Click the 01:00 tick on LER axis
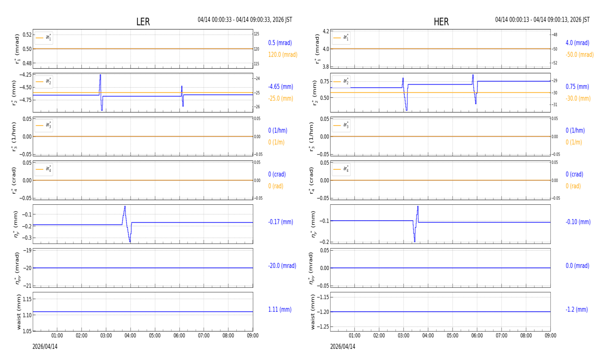This screenshot has width=595, height=364. tap(57, 336)
